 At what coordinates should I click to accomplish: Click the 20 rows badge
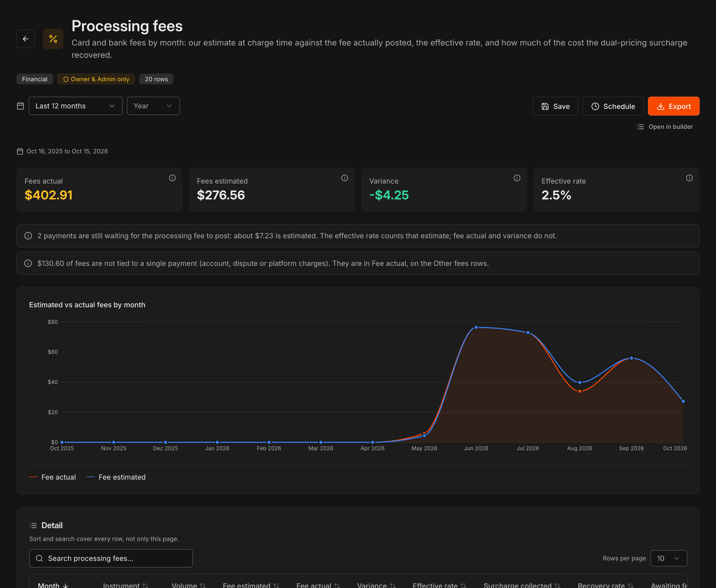[x=156, y=79]
